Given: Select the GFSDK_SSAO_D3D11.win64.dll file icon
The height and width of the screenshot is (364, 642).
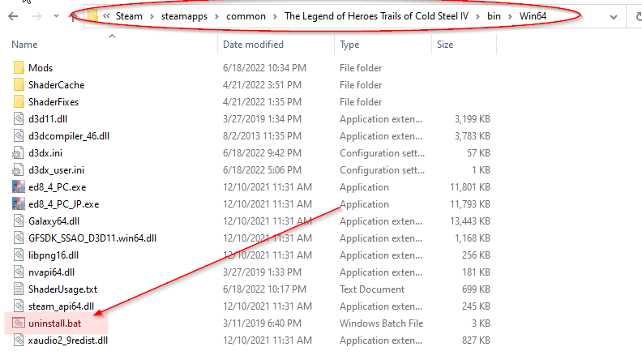Looking at the screenshot, I should (x=19, y=238).
